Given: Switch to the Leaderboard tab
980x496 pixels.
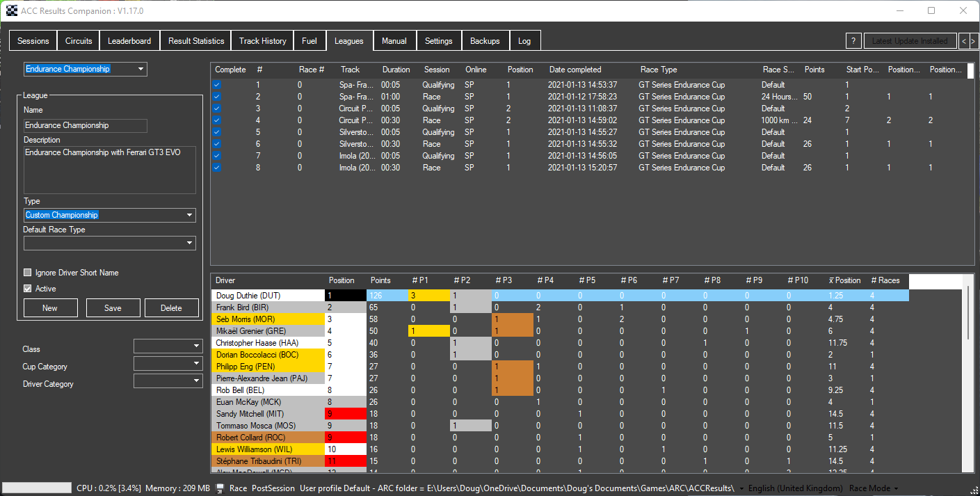Looking at the screenshot, I should (129, 41).
